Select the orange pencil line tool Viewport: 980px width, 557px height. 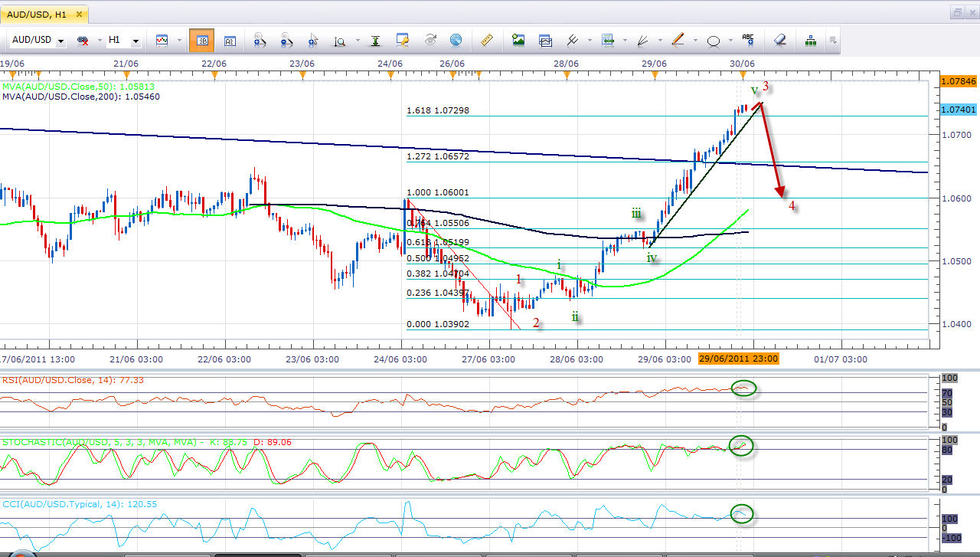tap(678, 40)
